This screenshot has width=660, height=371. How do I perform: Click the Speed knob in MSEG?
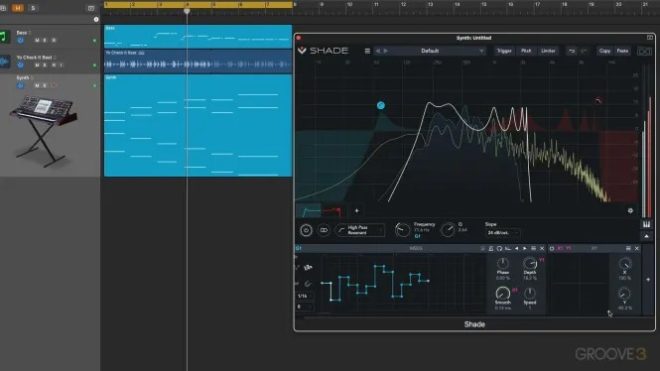pos(530,293)
